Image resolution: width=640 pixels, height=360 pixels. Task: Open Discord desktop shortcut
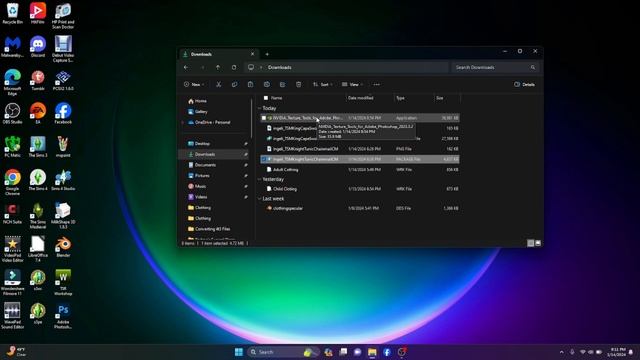[x=38, y=47]
